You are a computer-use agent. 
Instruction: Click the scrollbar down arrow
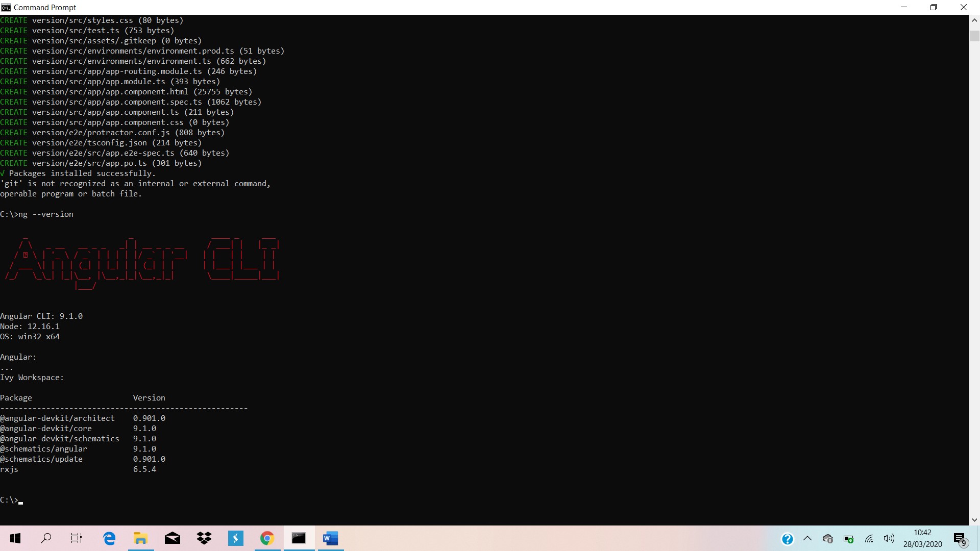point(974,520)
